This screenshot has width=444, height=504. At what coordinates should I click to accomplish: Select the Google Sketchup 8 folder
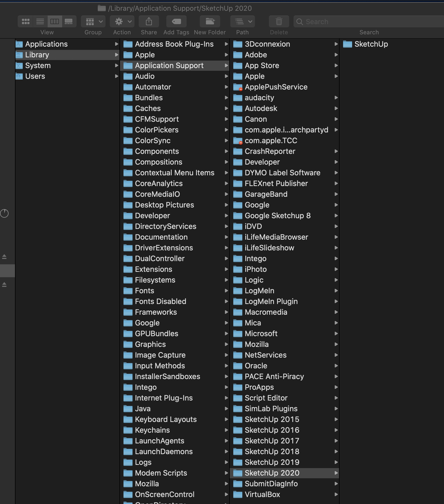pyautogui.click(x=284, y=216)
